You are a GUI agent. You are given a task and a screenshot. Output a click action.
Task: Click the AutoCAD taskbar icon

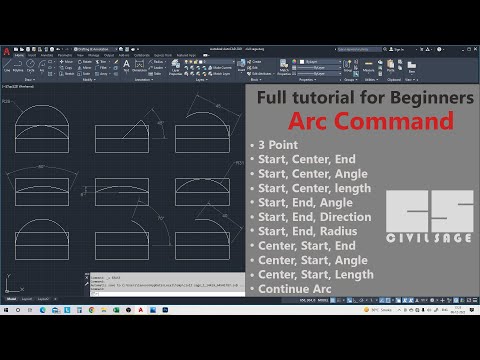[x=141, y=310]
